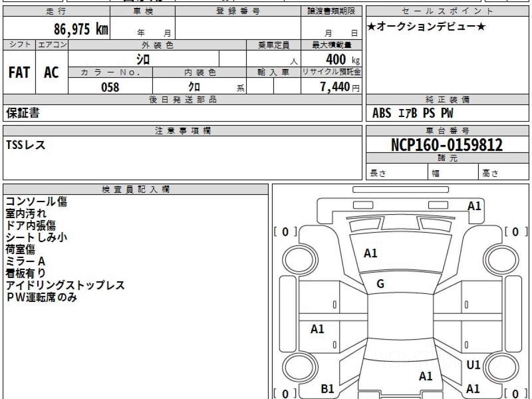
Task: Click the シロ exterior color value
Action: click(x=143, y=59)
